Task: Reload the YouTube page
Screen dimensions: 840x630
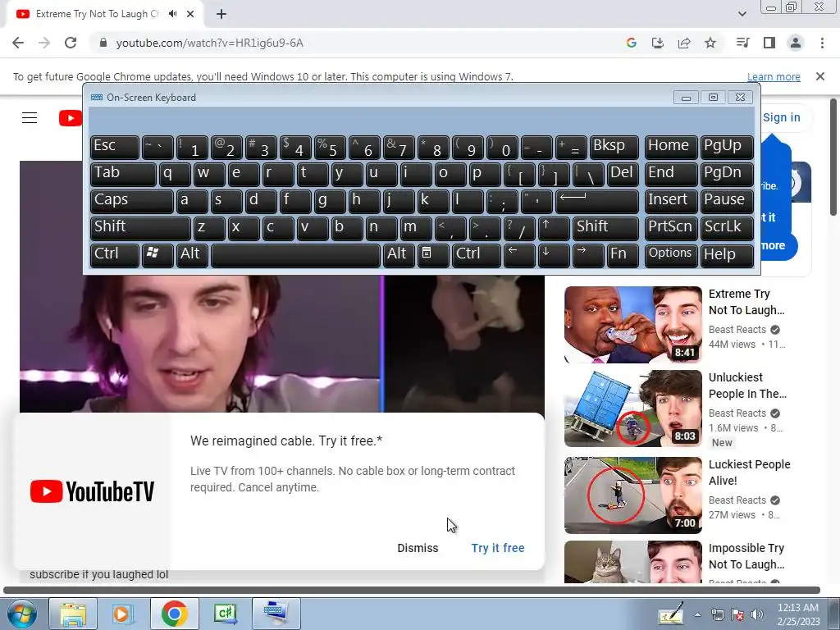Action: pyautogui.click(x=71, y=43)
